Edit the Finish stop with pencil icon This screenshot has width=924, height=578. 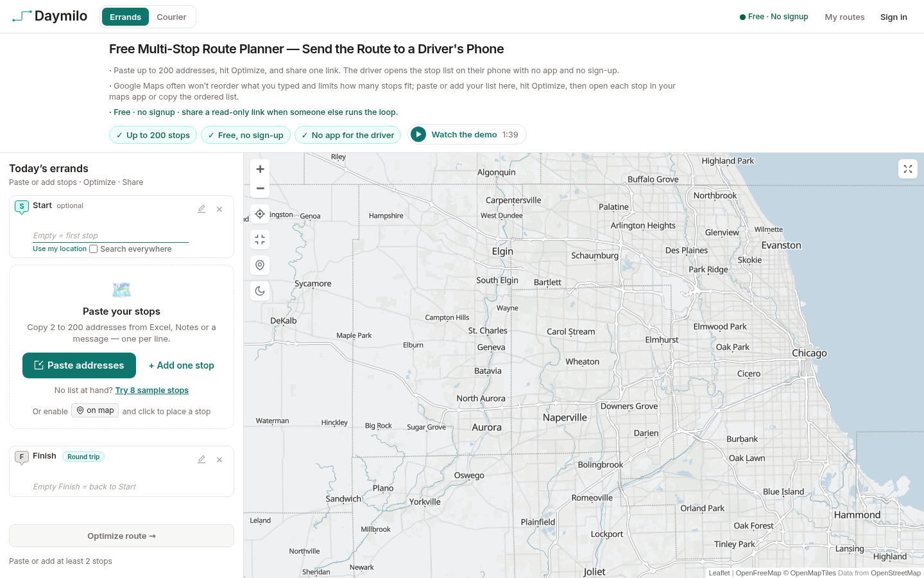point(201,459)
